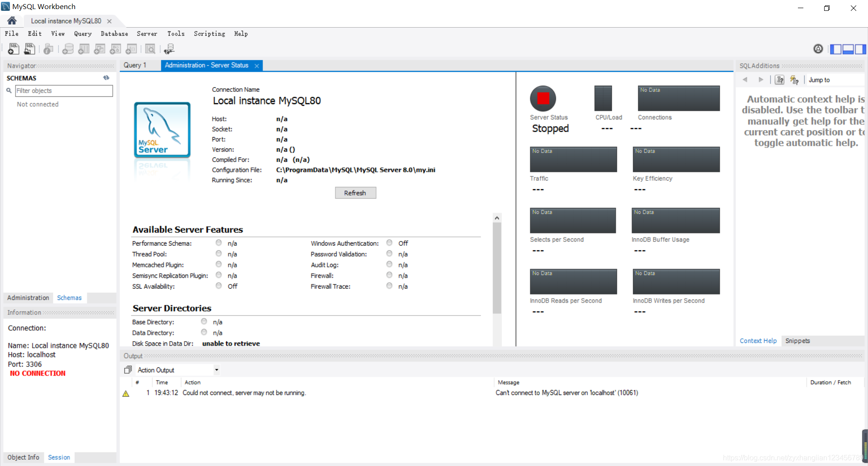Screen dimensions: 868x466
Task: Go to the Workbench home screen
Action: 12,21
